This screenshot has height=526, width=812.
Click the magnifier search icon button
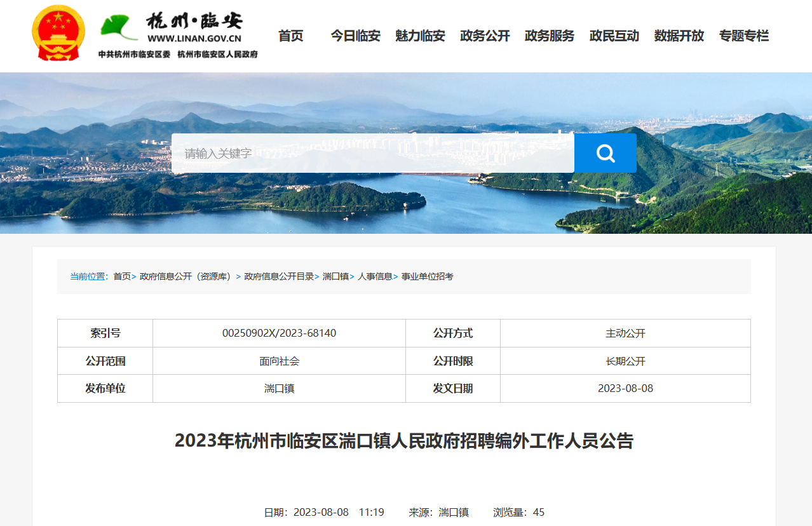(x=605, y=153)
